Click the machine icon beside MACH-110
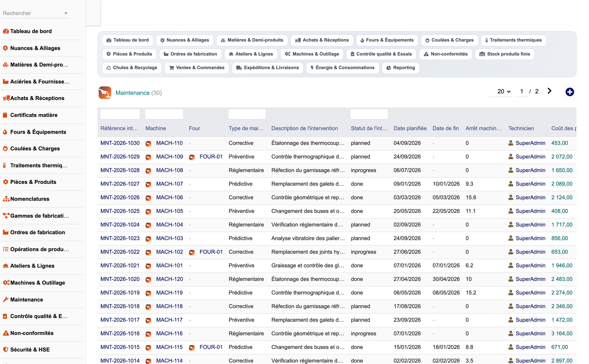589x364 pixels. (148, 144)
